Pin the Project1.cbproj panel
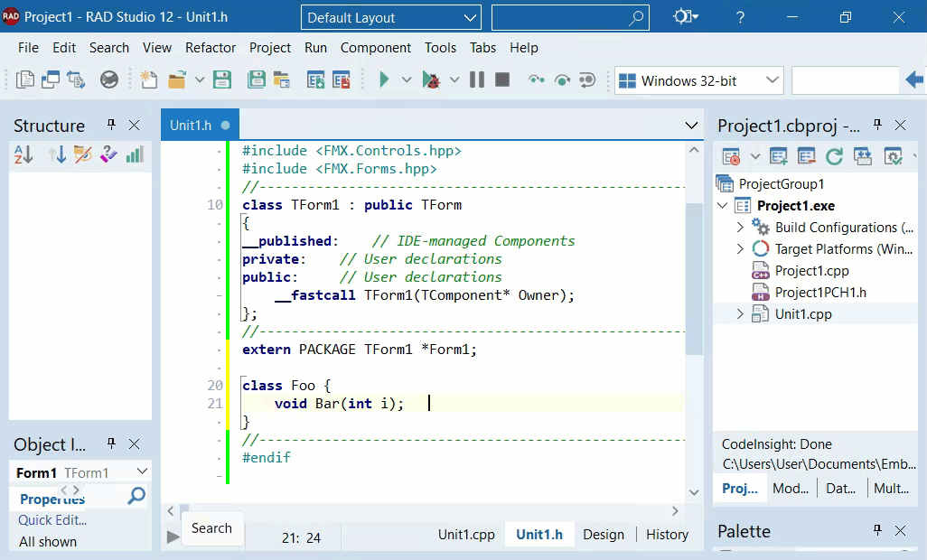The width and height of the screenshot is (927, 560). (877, 125)
